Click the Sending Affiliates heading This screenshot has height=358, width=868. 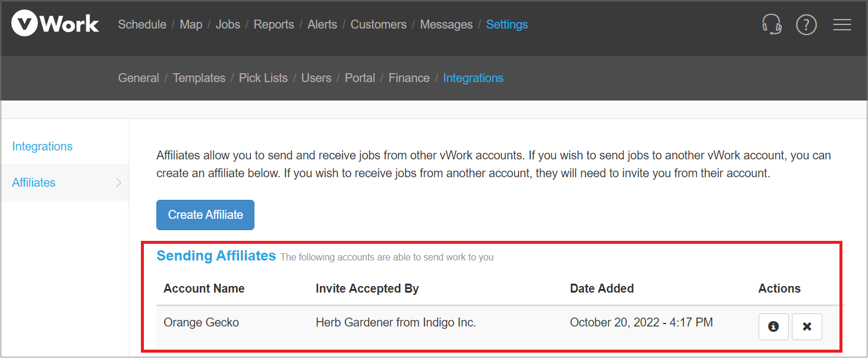pos(216,256)
